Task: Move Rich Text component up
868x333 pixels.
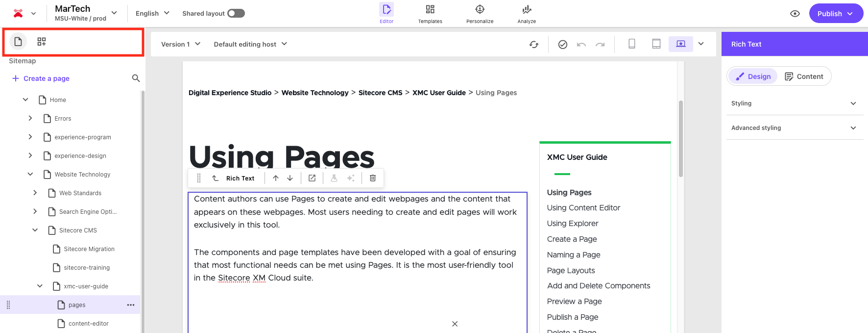Action: tap(276, 178)
